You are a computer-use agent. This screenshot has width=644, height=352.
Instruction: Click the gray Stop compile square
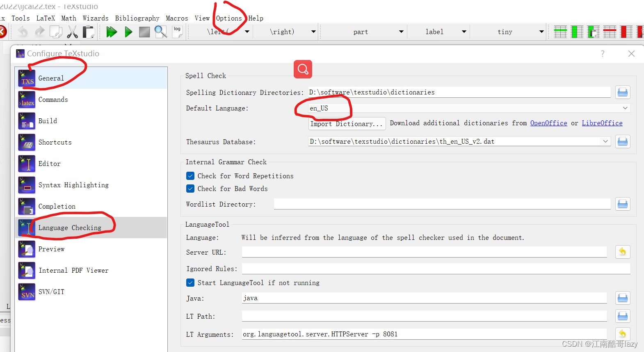144,32
